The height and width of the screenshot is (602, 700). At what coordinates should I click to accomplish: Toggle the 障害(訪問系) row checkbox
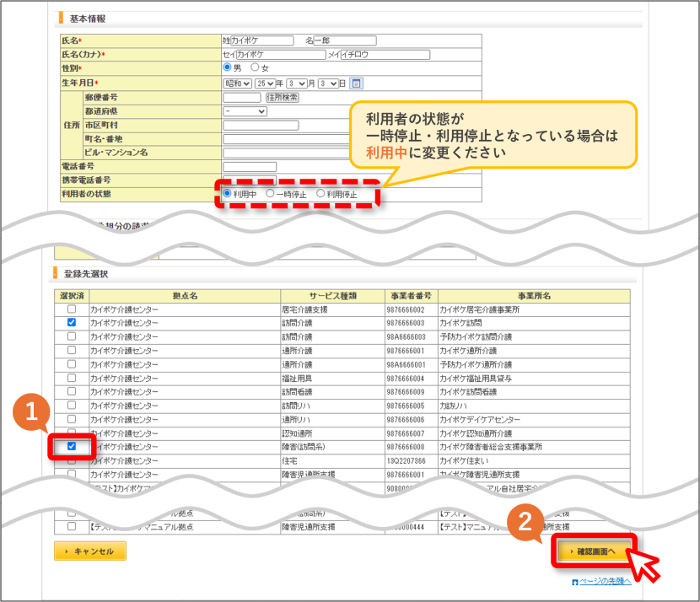pyautogui.click(x=72, y=446)
